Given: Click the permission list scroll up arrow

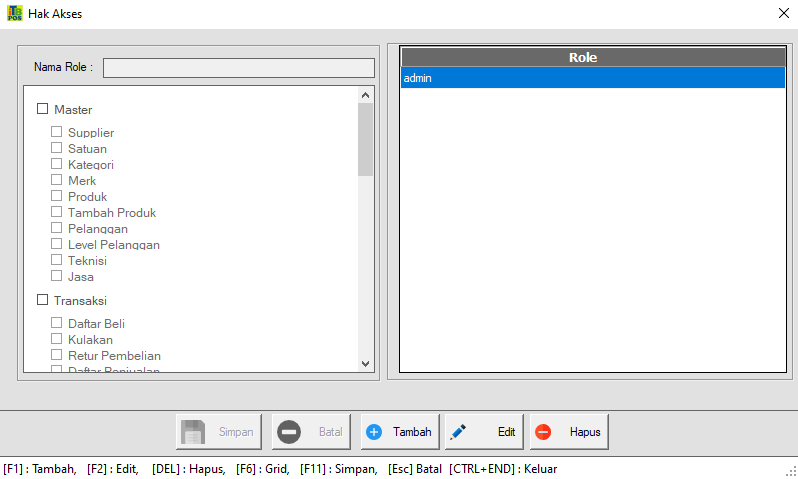Looking at the screenshot, I should coord(365,95).
